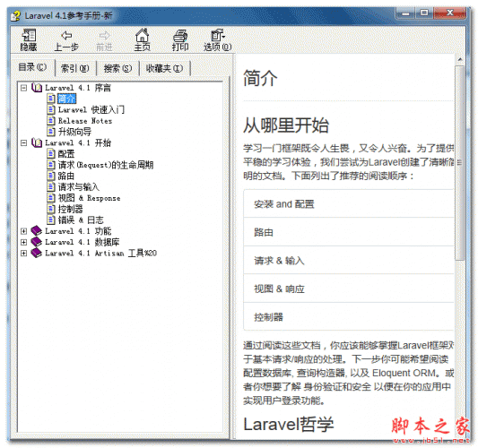Select the Laravel 4.1 功能 book label
This screenshot has width=478, height=448.
pos(78,231)
